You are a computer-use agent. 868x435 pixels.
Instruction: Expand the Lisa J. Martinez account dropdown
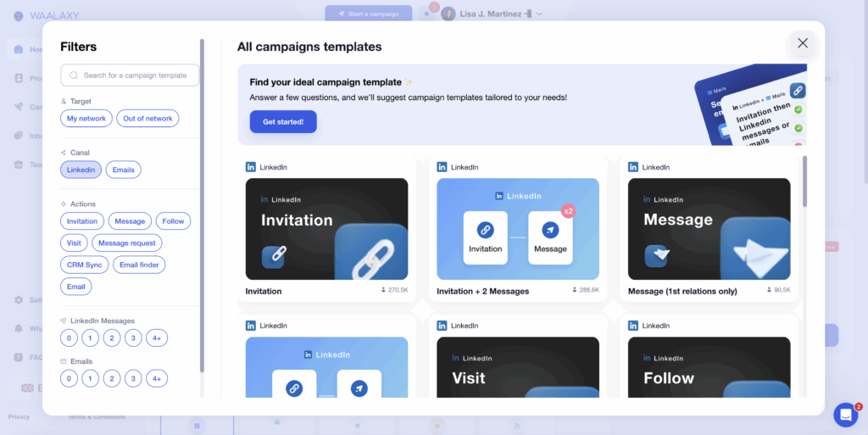point(539,14)
